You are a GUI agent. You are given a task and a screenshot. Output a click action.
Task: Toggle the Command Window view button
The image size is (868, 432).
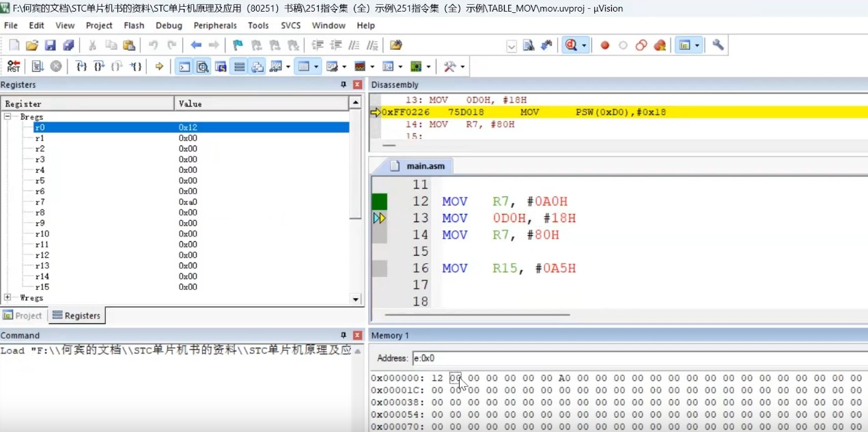point(184,66)
